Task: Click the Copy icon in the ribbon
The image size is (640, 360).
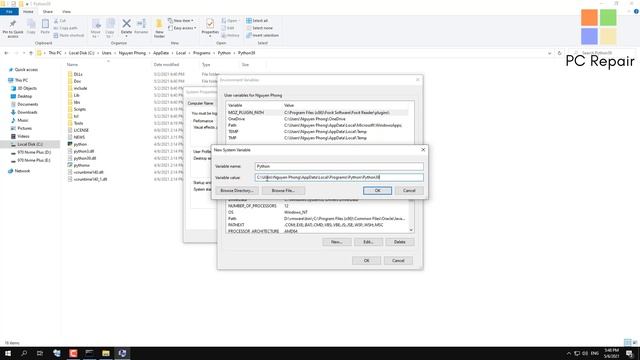Action: 31,27
